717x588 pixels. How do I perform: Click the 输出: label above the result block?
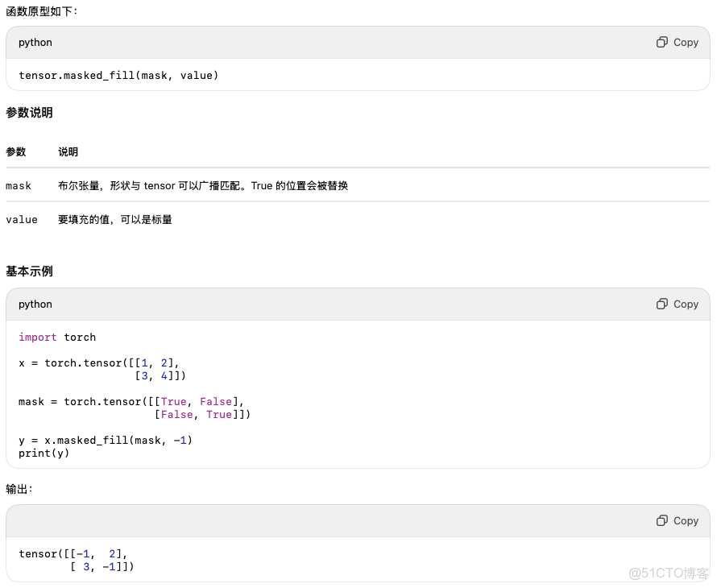pyautogui.click(x=19, y=489)
